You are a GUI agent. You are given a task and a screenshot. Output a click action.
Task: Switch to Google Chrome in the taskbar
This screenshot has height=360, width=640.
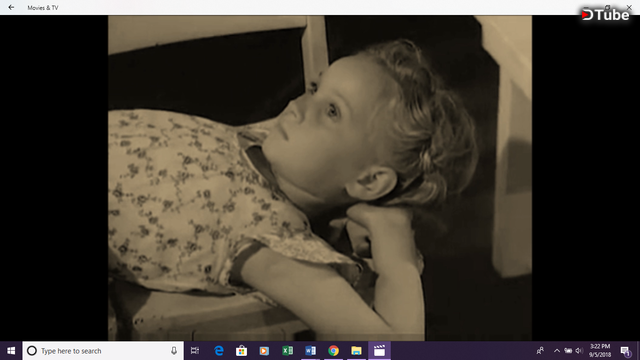[x=333, y=351]
